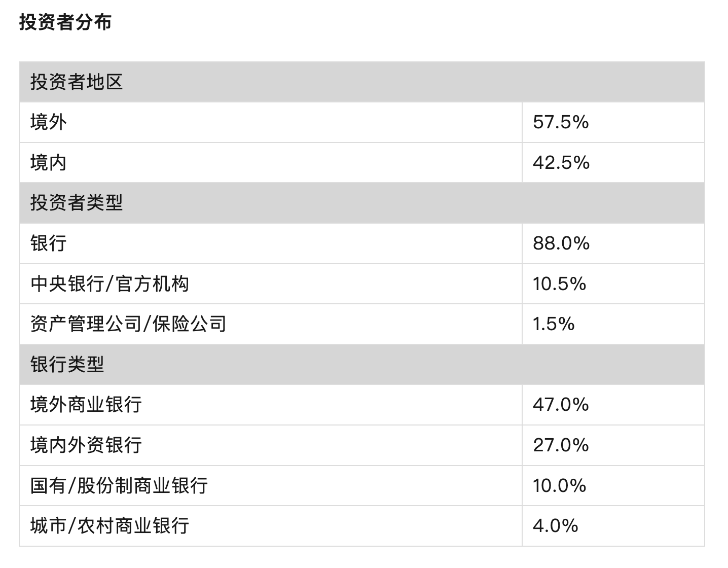Select the 中央银行/官方机构 label cell
Screen dimensions: 728x568
coord(110,283)
